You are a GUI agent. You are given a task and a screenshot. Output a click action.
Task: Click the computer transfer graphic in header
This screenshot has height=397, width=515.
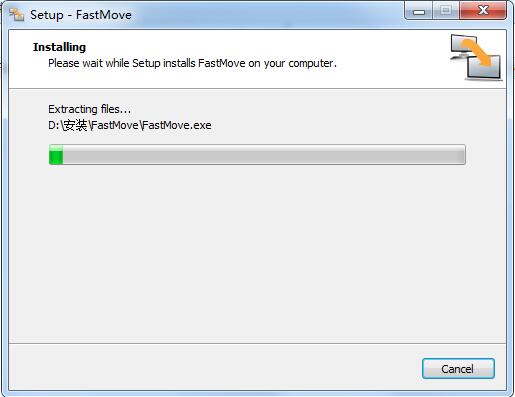click(x=476, y=57)
